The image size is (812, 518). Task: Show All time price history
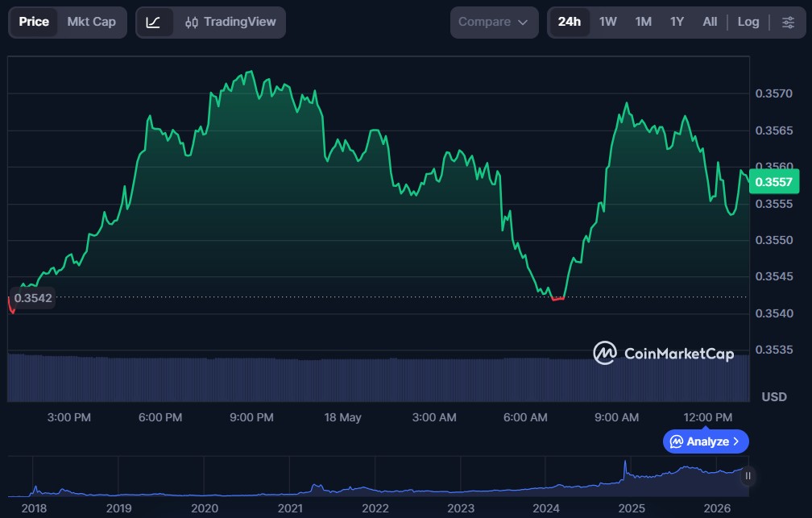pos(710,22)
